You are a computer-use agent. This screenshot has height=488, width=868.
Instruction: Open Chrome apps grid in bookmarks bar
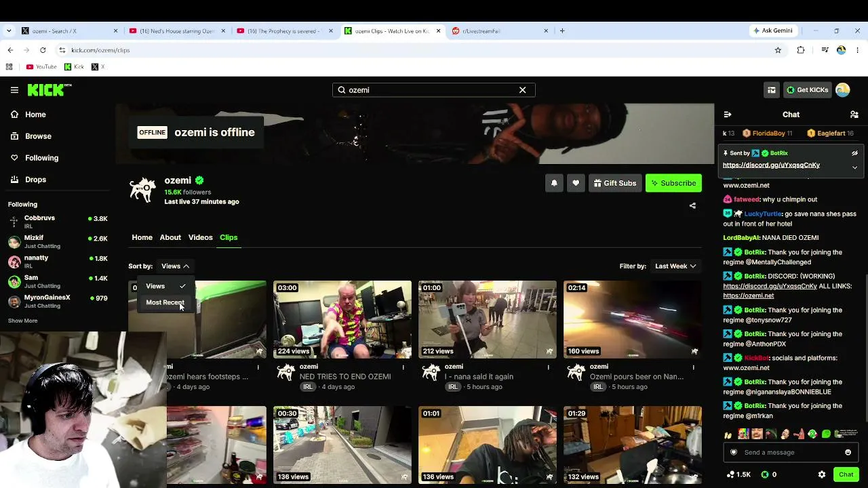click(9, 66)
